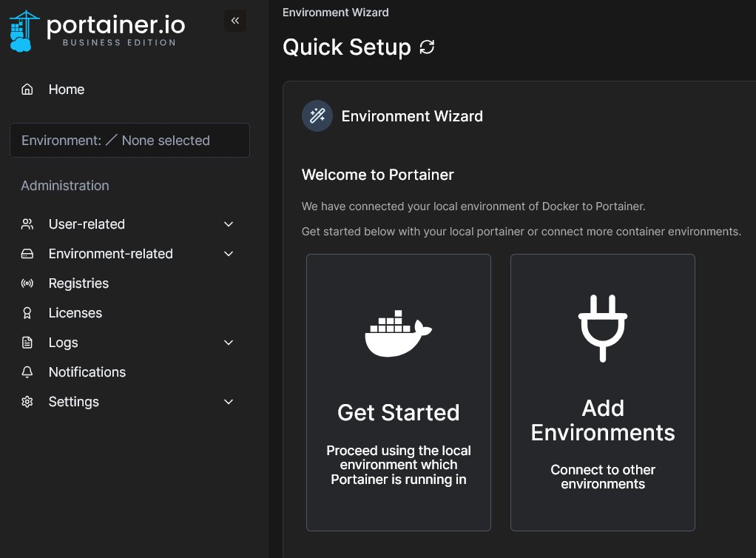Click 'Connect to other environments' description
756x558 pixels.
603,477
